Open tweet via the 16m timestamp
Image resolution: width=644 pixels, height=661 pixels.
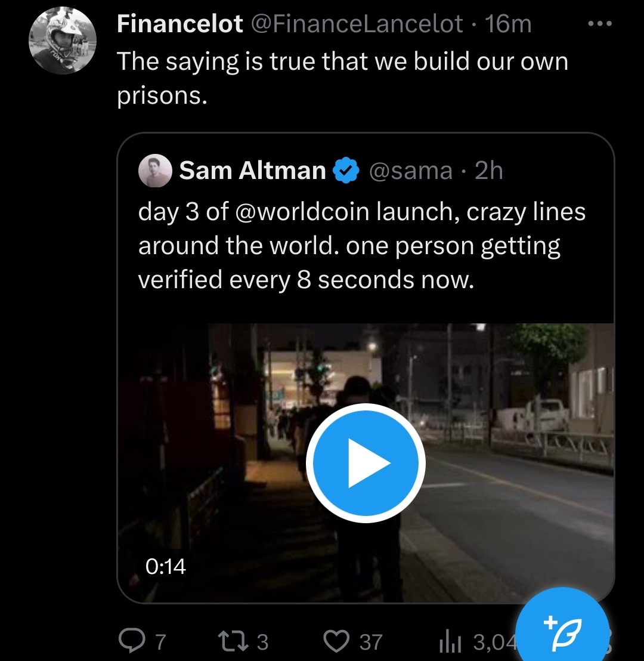[508, 24]
